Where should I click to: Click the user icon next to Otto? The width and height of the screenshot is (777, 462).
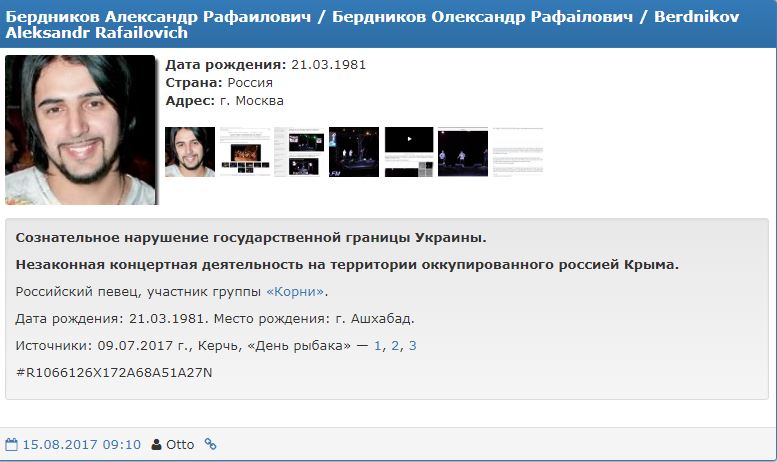157,444
